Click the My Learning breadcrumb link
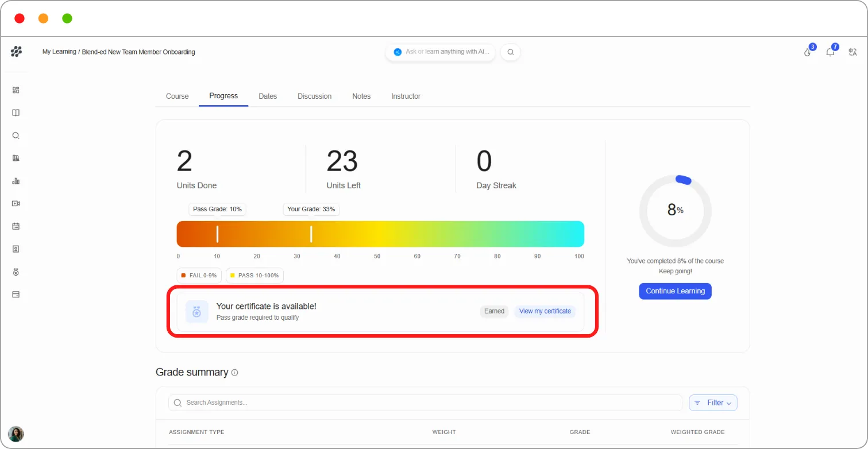This screenshot has width=868, height=449. point(59,52)
